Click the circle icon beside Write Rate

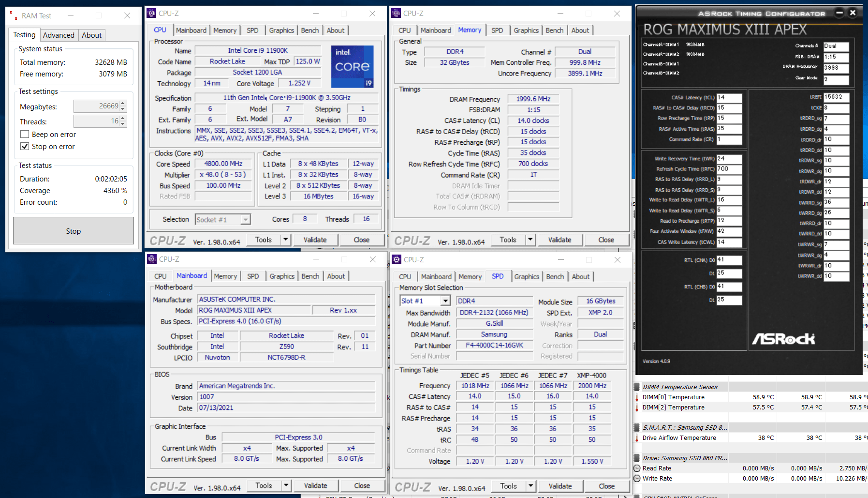point(637,479)
